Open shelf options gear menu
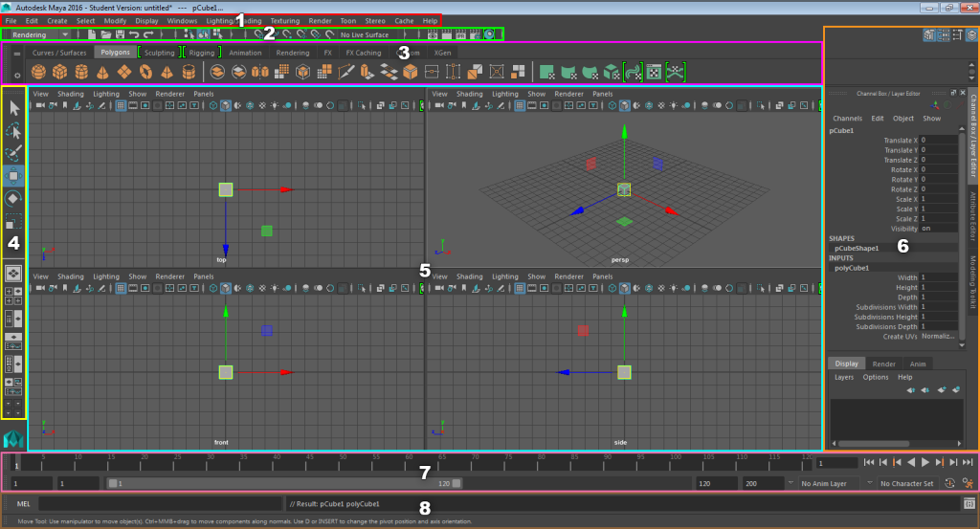Screen dimensions: 980x529 click(17, 75)
